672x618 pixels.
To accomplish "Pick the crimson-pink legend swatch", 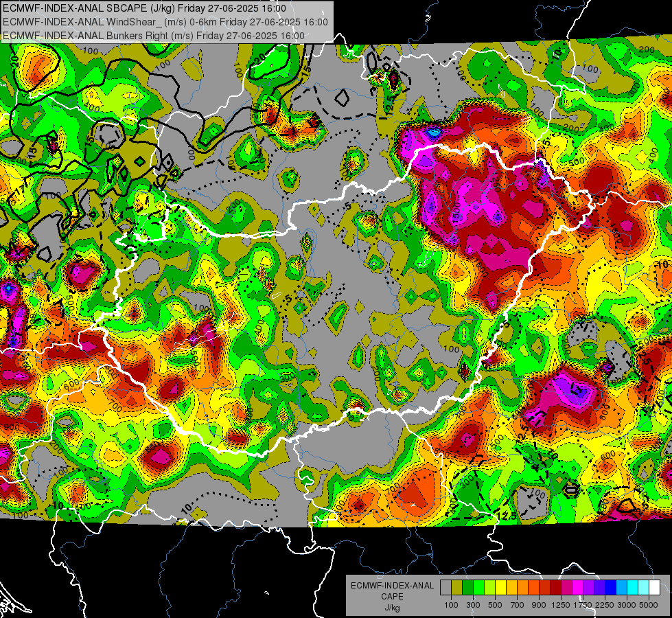I will (566, 588).
